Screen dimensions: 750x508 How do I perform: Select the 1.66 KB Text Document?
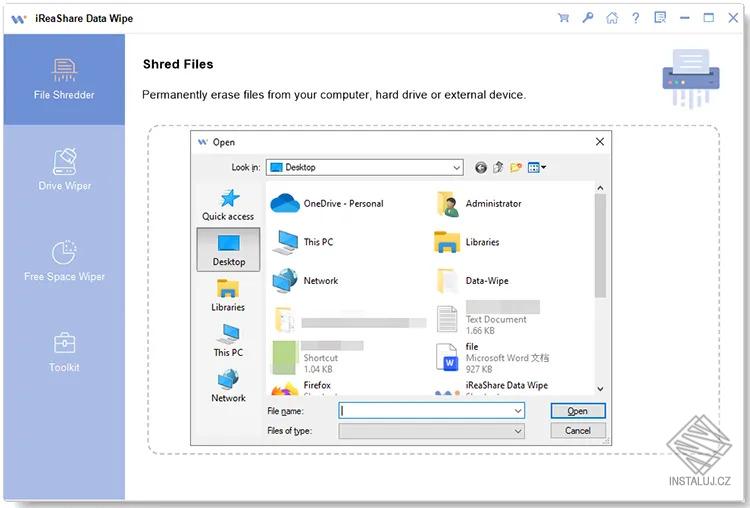pos(488,319)
